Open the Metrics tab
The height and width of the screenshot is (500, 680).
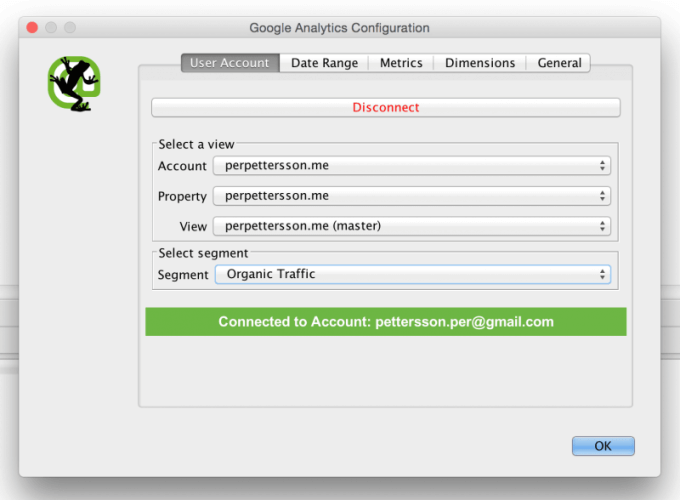(401, 63)
